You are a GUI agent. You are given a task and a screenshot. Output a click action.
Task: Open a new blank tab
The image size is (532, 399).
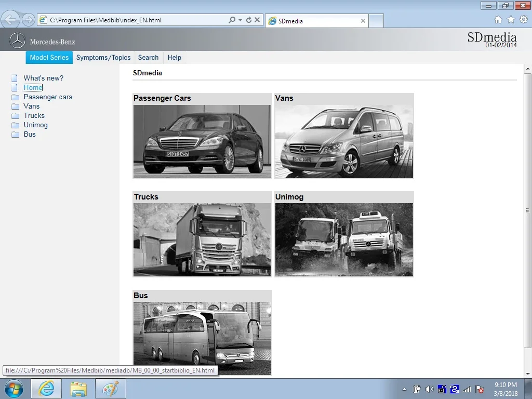pyautogui.click(x=376, y=21)
